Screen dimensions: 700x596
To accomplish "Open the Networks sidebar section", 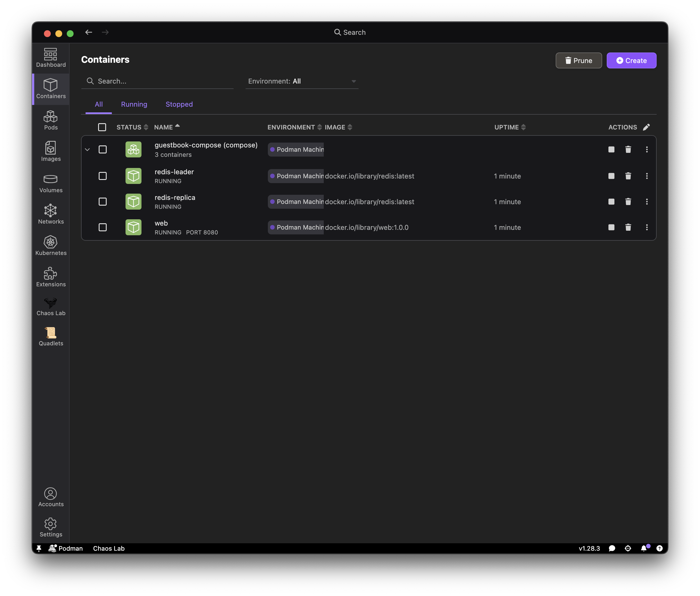I will [x=51, y=214].
